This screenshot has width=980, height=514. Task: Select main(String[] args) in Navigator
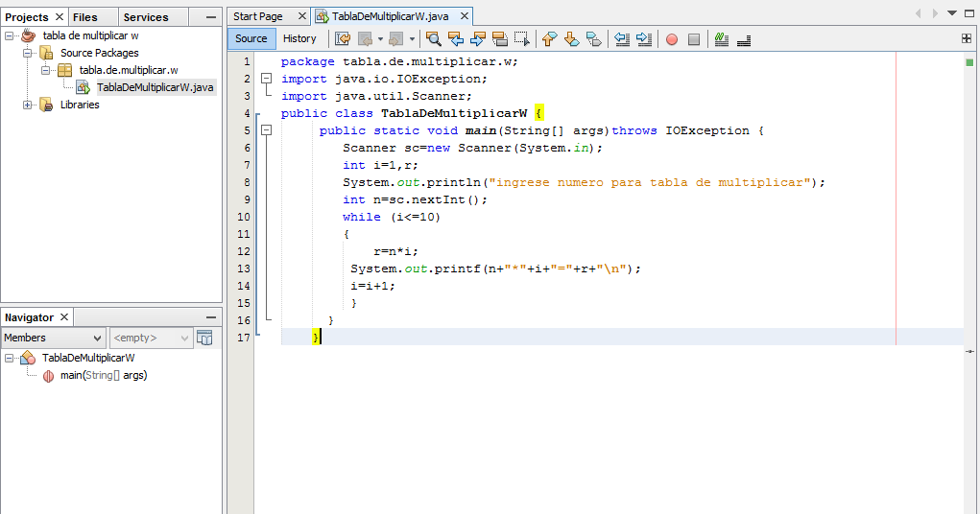click(104, 375)
